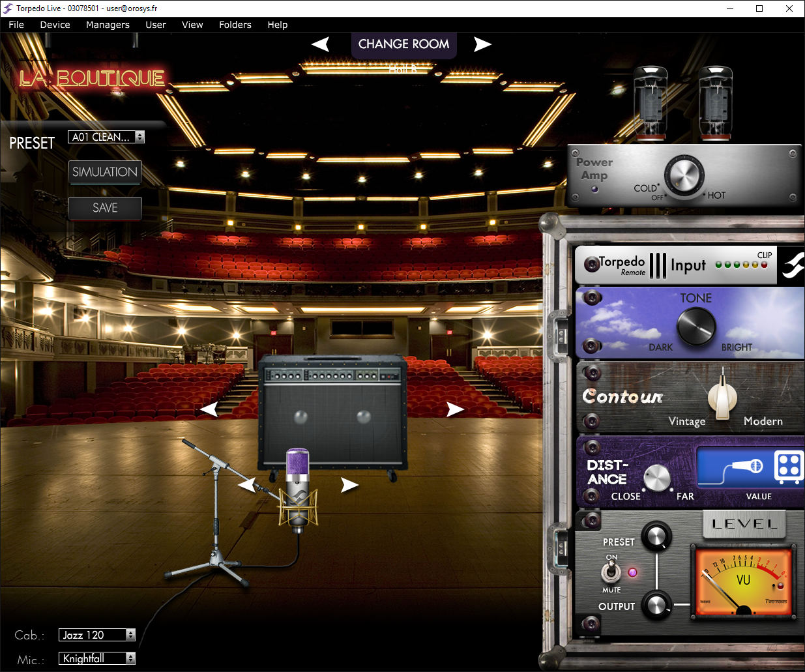Open the Managers menu
The height and width of the screenshot is (672, 805).
click(108, 25)
